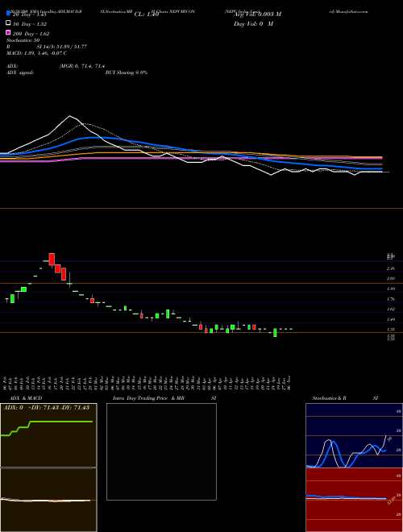Click the 'Stochastics: 59' indicator line
403x532 pixels.
(x=23, y=40)
